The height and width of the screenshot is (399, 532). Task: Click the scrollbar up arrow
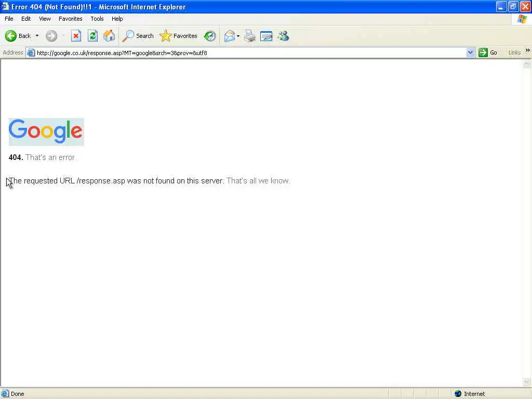[x=527, y=64]
